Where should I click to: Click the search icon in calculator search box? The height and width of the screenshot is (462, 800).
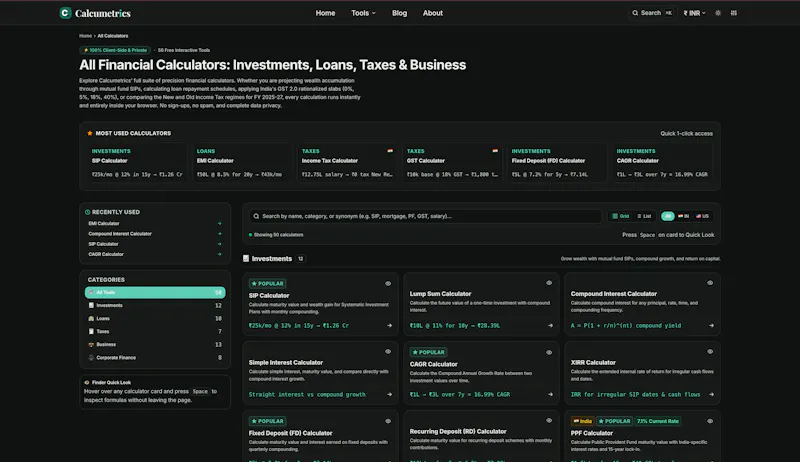(x=256, y=216)
